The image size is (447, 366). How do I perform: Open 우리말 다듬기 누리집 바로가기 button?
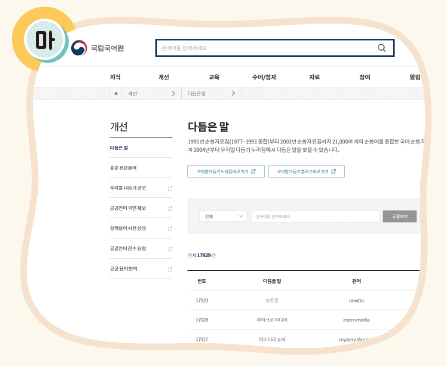(226, 171)
